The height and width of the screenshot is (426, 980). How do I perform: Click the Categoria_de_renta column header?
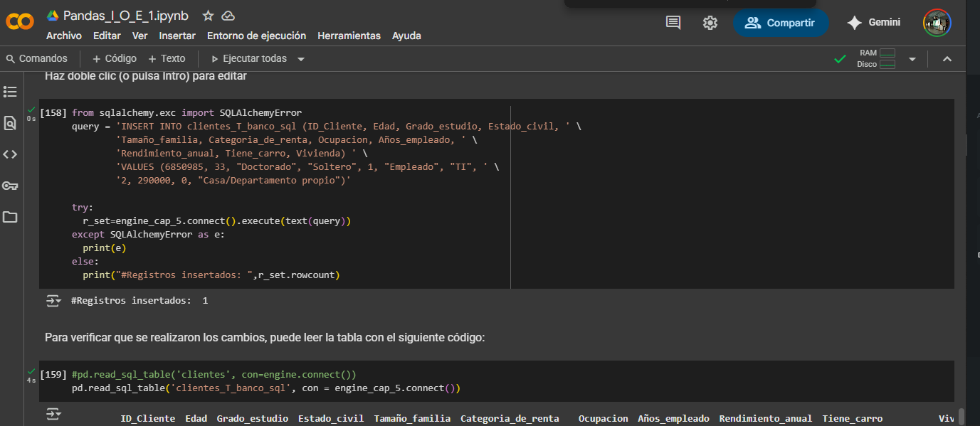point(510,418)
